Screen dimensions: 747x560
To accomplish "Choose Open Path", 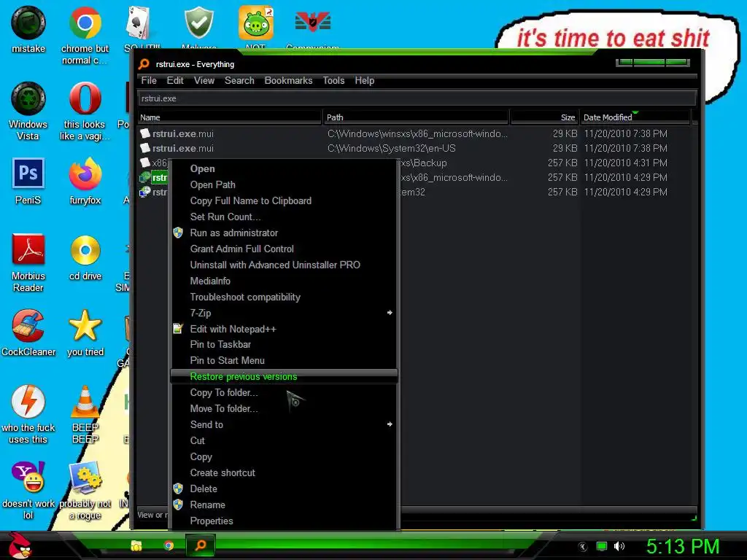I will tap(284, 184).
